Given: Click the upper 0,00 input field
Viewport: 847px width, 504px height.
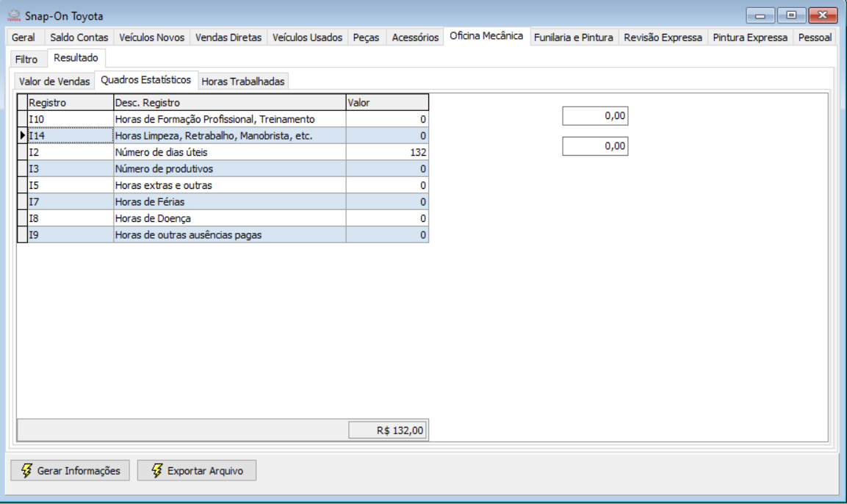Looking at the screenshot, I should click(x=595, y=115).
